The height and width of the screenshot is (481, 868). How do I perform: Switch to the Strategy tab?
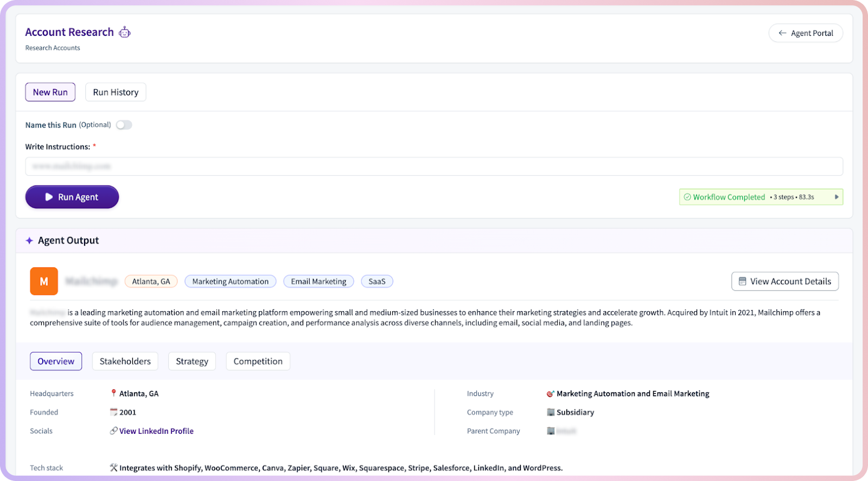(192, 361)
